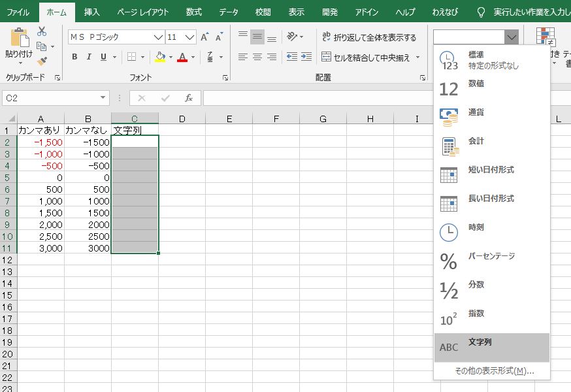
Task: Apply red font color A
Action: 182,57
